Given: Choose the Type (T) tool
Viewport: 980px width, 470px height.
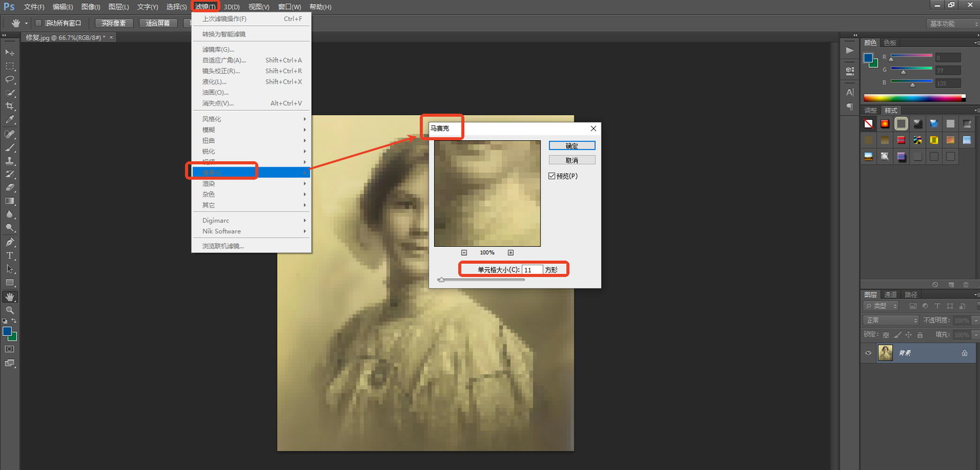Looking at the screenshot, I should (x=10, y=256).
